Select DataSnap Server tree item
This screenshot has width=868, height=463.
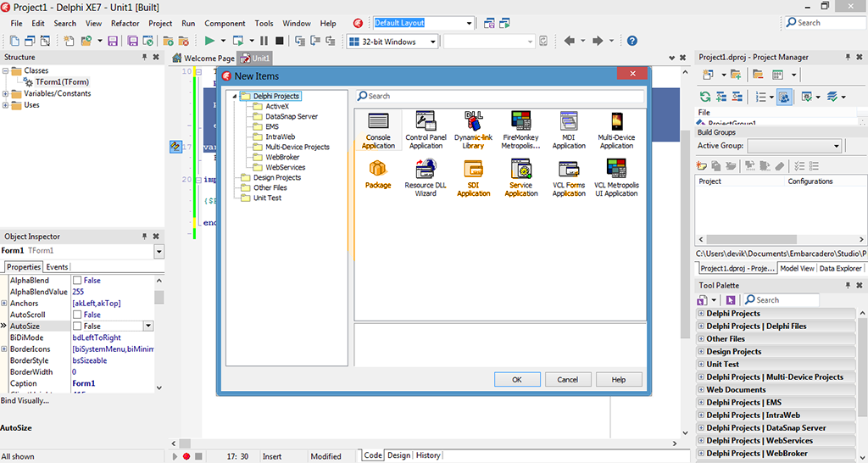pyautogui.click(x=292, y=116)
